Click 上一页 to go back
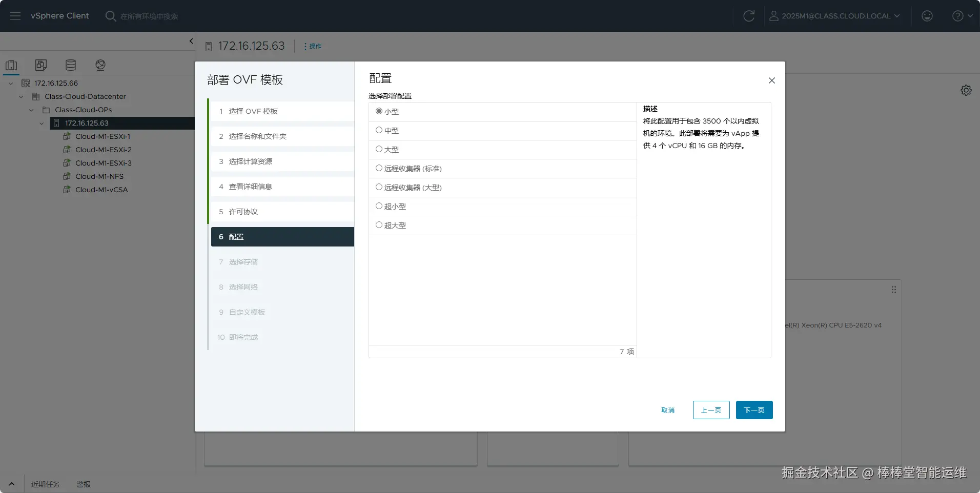 point(711,410)
